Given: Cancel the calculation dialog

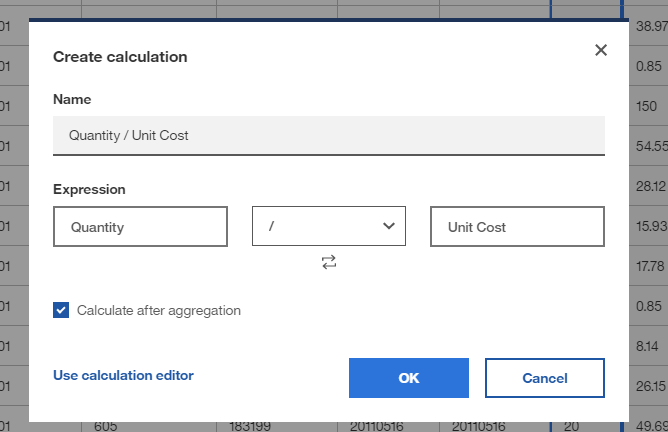Looking at the screenshot, I should (x=544, y=378).
